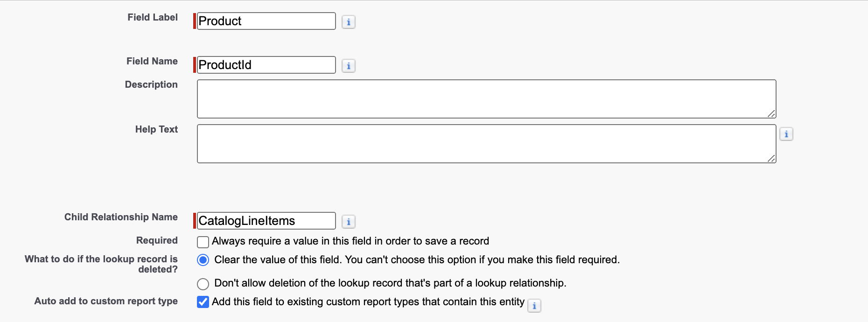
Task: Open info tooltip beside Field Label input
Action: coord(349,21)
